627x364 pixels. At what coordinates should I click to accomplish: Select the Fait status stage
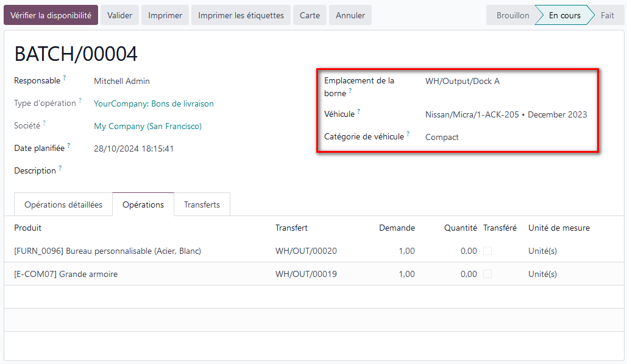click(x=607, y=15)
